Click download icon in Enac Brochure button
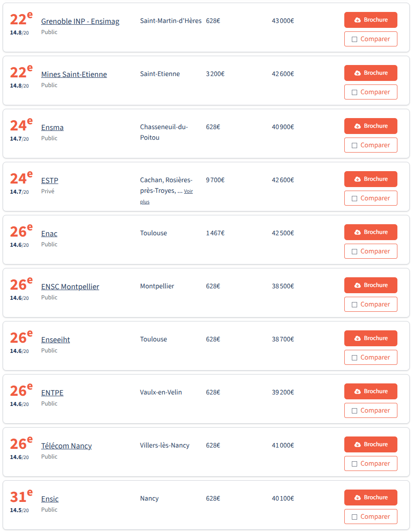The width and height of the screenshot is (412, 532). tap(358, 232)
